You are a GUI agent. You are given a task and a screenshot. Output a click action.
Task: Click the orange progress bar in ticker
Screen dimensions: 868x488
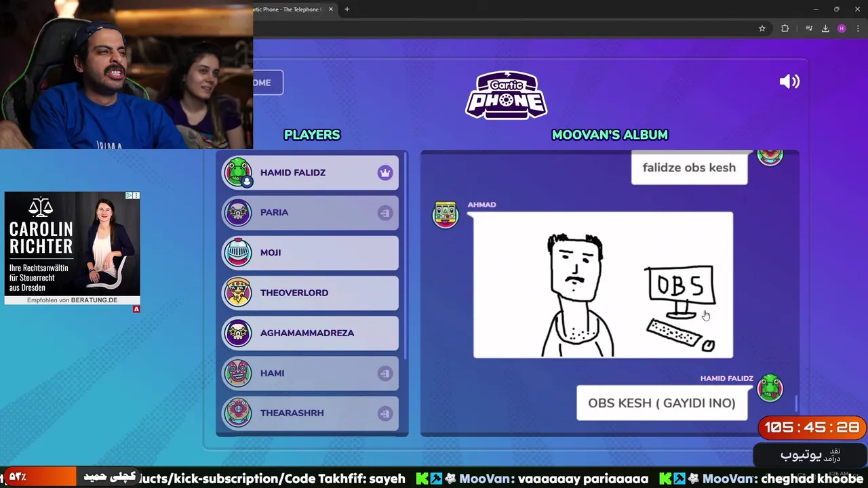39,477
